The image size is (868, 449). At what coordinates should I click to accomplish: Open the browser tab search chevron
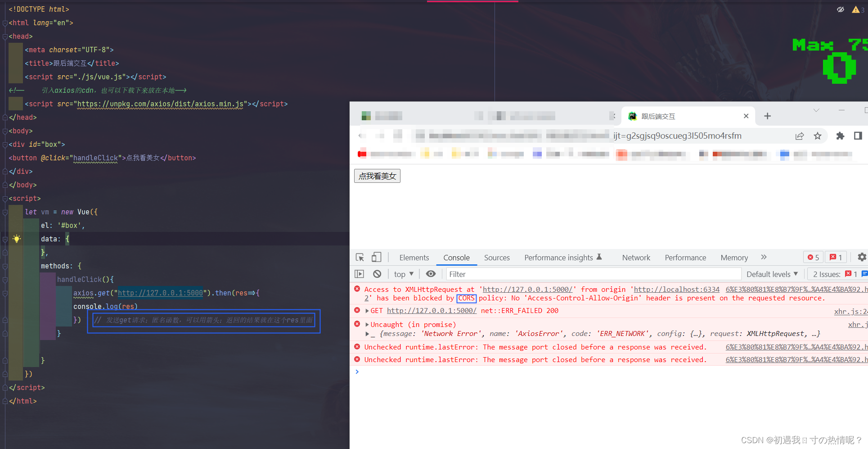click(816, 110)
